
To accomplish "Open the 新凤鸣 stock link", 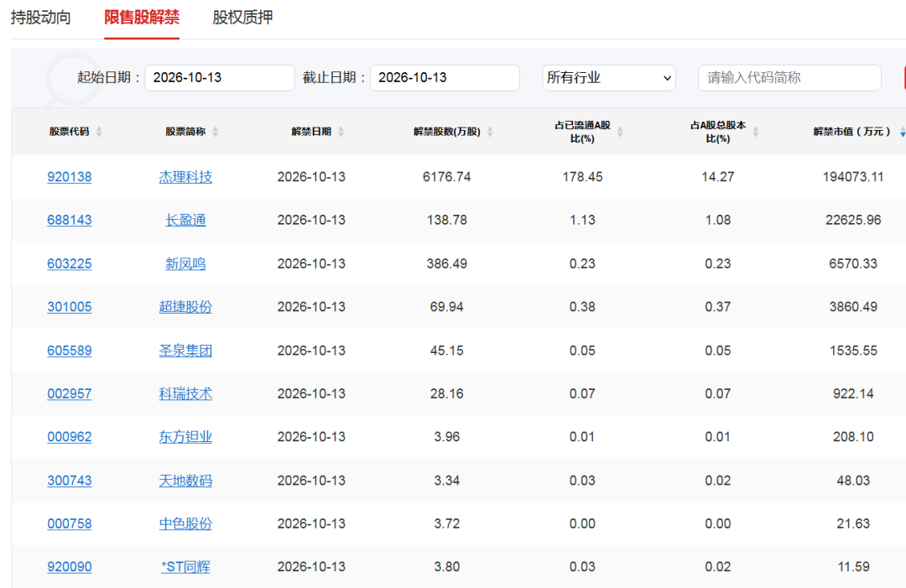I will coord(185,263).
